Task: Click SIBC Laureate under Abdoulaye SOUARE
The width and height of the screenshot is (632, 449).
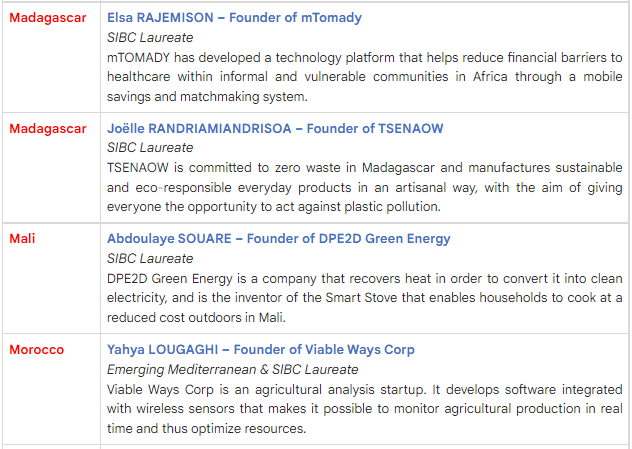Action: (150, 257)
